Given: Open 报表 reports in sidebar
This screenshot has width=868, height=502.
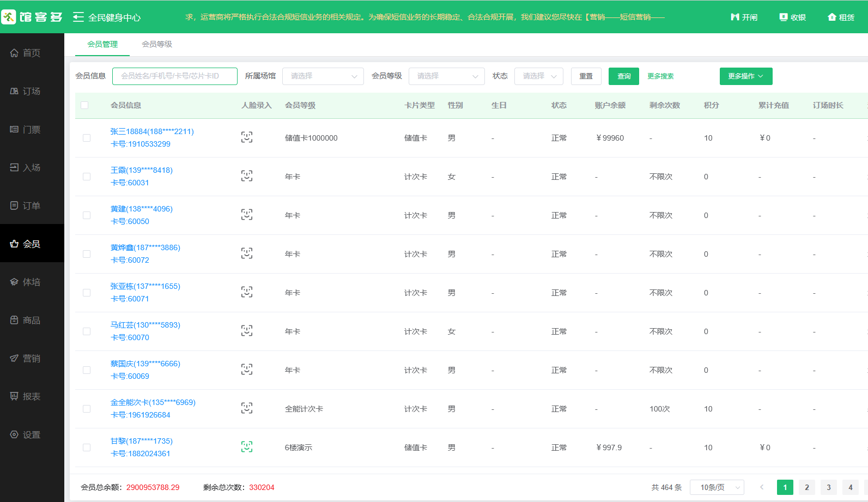Looking at the screenshot, I should coord(32,396).
